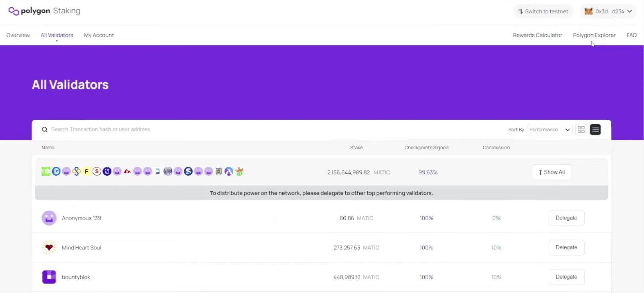
Task: Open the 0x3d...d234 wallet account dropdown
Action: pos(608,11)
